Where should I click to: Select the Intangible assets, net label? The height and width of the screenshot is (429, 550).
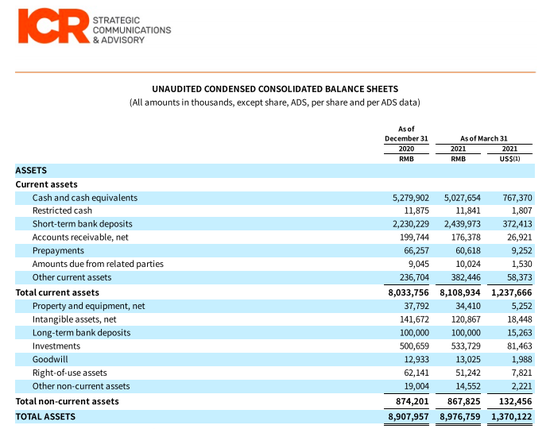click(74, 319)
